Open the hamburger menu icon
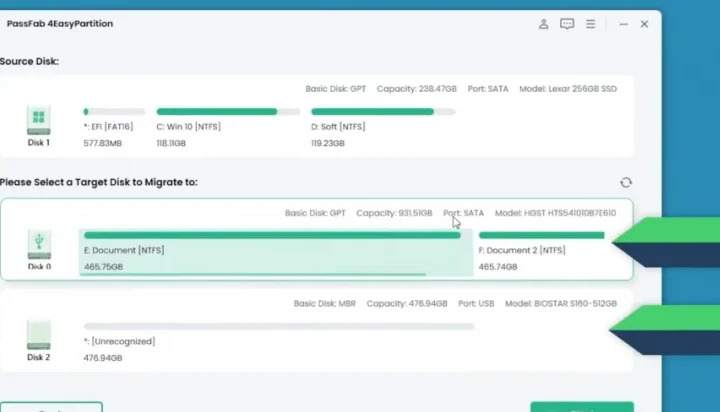720x412 pixels. 591,24
